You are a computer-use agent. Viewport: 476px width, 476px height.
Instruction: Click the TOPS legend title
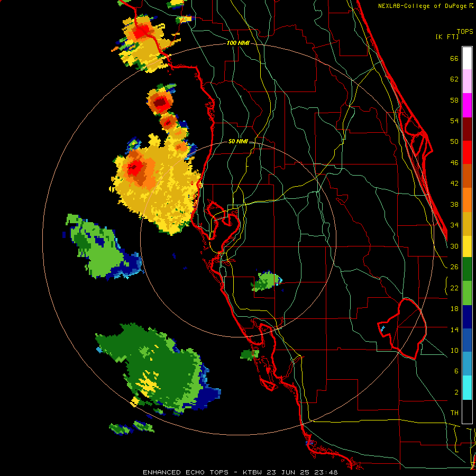click(465, 32)
